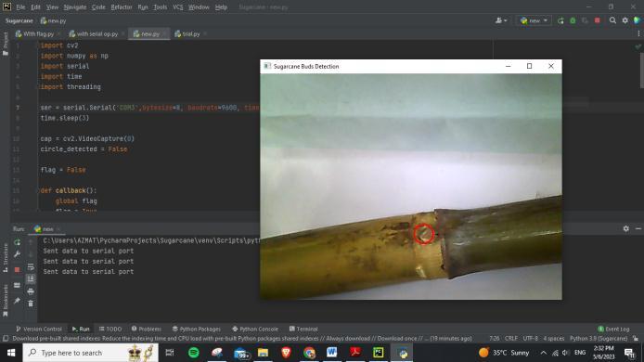Image resolution: width=644 pixels, height=362 pixels.
Task: Open the Code menu
Action: point(98,7)
